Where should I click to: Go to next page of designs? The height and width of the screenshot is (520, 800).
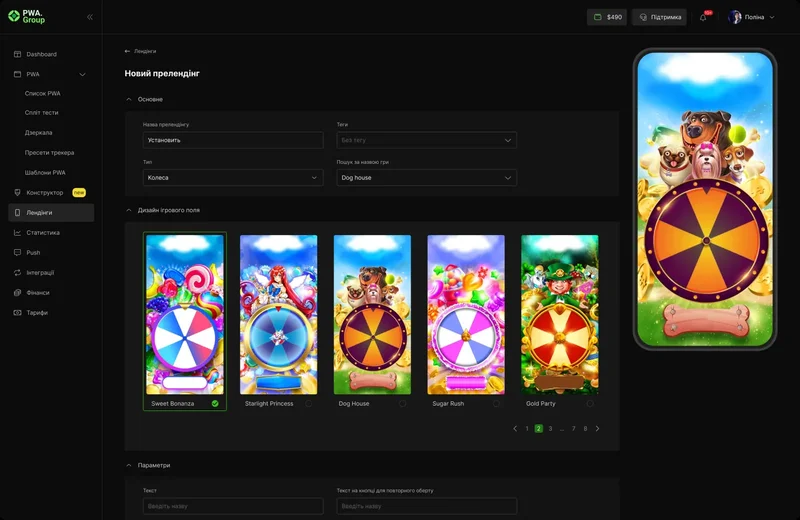(x=597, y=428)
